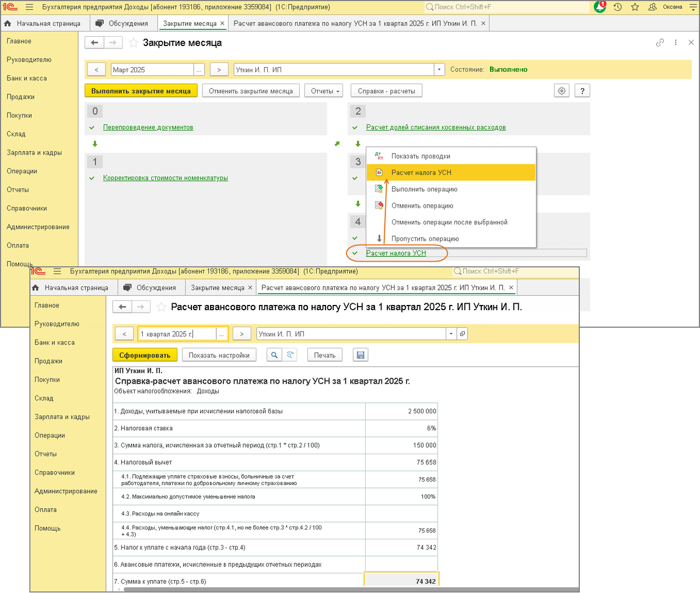Viewport: 700px width, 593px height.
Task: Favorite the Расчет авансового платежа report star
Action: [x=162, y=307]
